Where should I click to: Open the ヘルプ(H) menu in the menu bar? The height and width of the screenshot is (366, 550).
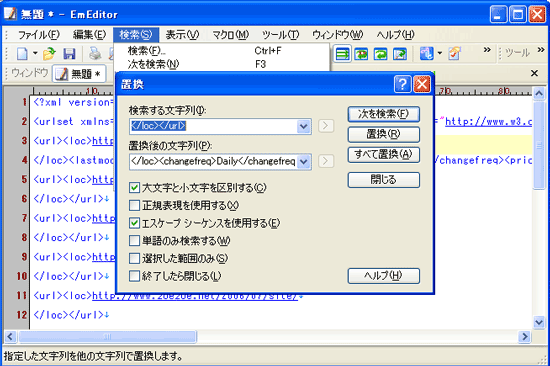pos(396,35)
